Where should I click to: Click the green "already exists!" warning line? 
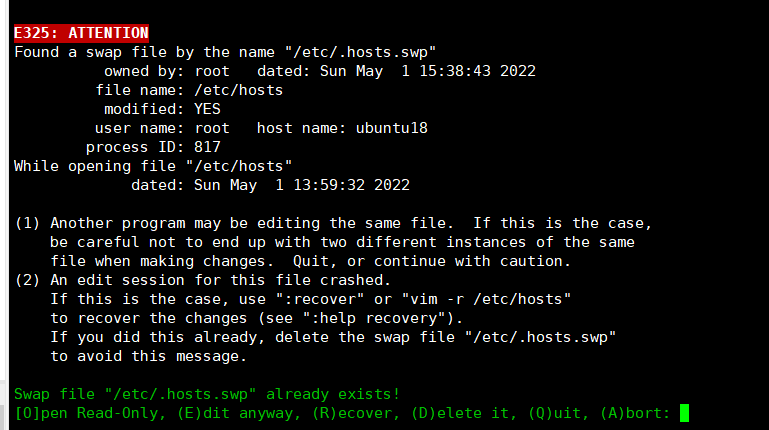[206, 393]
